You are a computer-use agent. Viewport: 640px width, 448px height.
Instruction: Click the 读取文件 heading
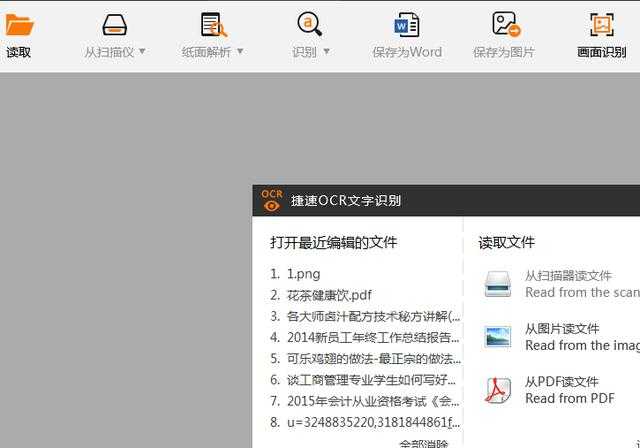click(507, 242)
